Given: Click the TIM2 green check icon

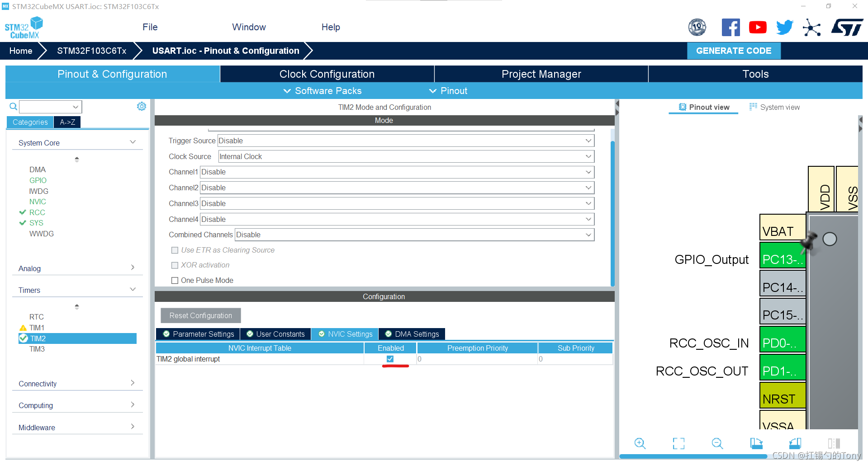Looking at the screenshot, I should click(24, 338).
